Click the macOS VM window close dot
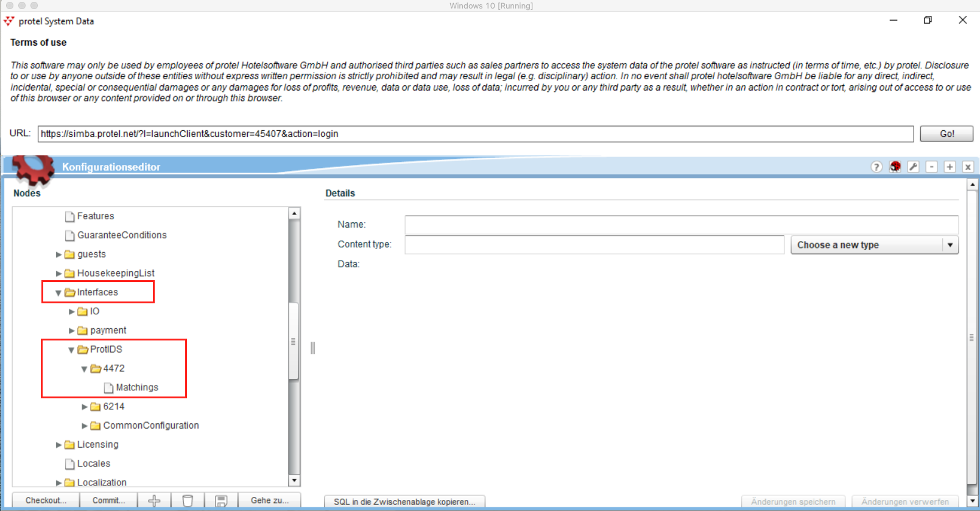This screenshot has width=980, height=511. click(x=10, y=5)
